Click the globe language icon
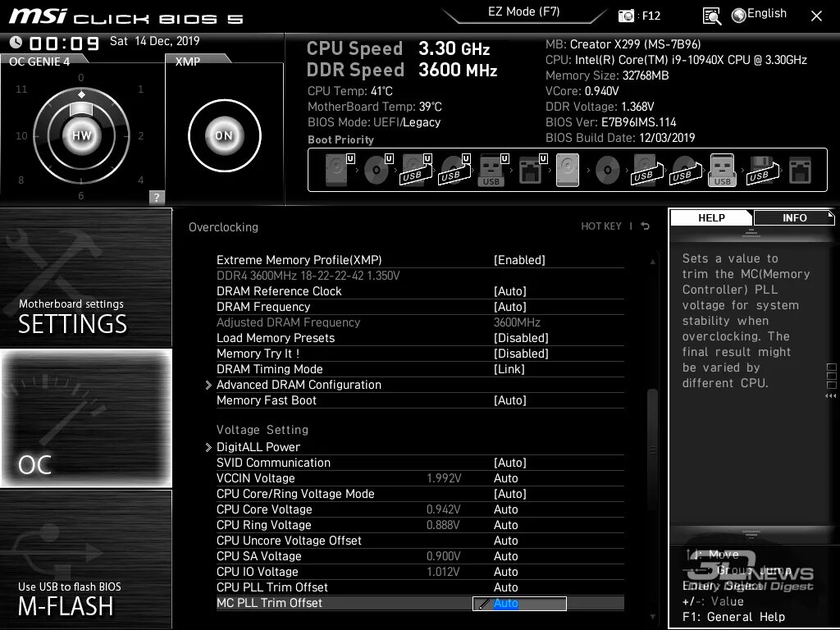Image resolution: width=840 pixels, height=630 pixels. point(739,16)
